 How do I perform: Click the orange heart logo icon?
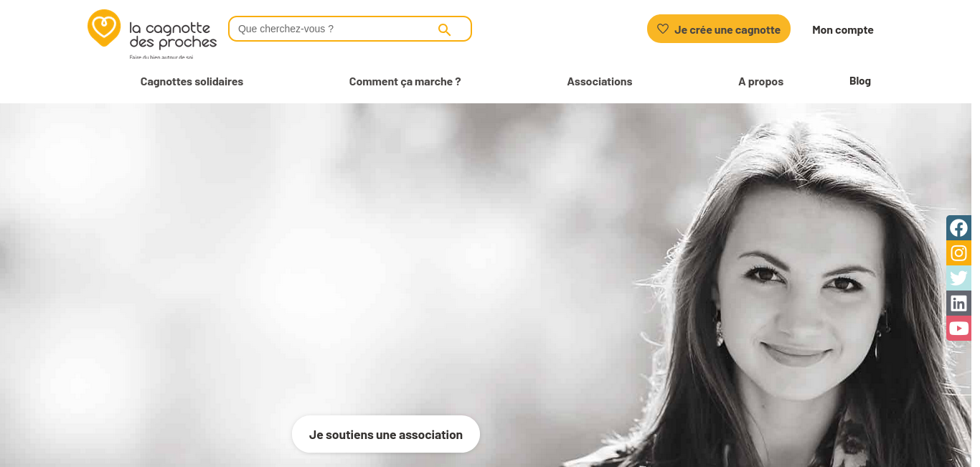(104, 28)
